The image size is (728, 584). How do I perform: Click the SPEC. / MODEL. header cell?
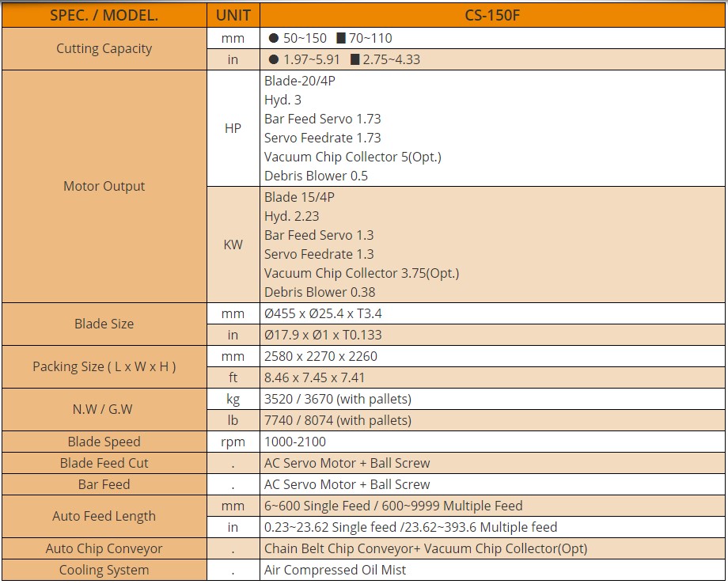coord(104,15)
